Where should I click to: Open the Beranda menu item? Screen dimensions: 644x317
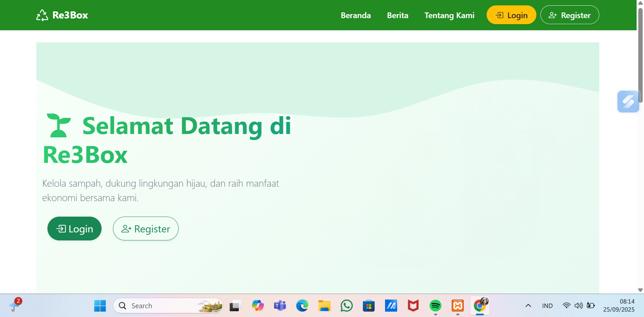[355, 15]
